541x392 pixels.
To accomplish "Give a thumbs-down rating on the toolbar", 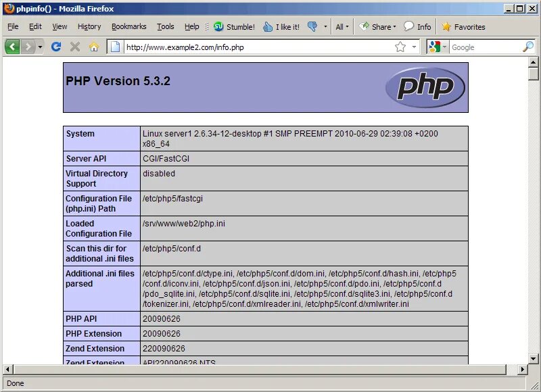I will pyautogui.click(x=310, y=27).
